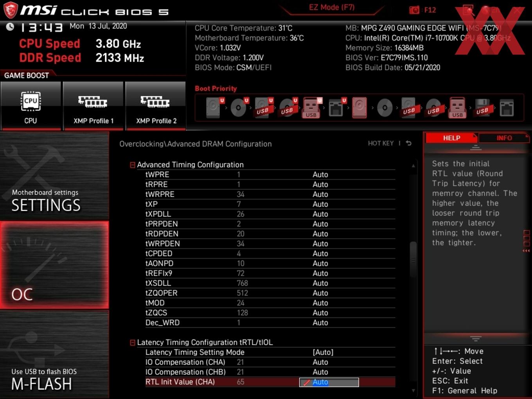Image resolution: width=532 pixels, height=399 pixels.
Task: Click the clock icon beside the time
Action: coord(10,27)
